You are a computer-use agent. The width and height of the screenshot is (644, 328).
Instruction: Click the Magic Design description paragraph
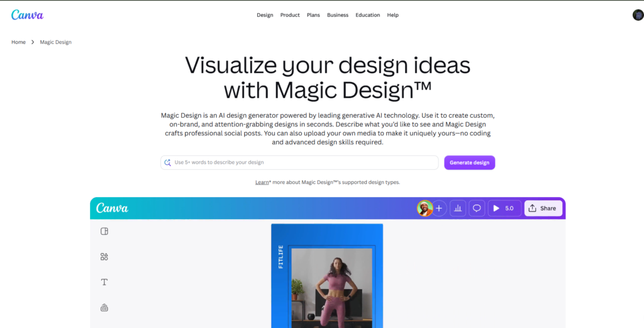(327, 129)
